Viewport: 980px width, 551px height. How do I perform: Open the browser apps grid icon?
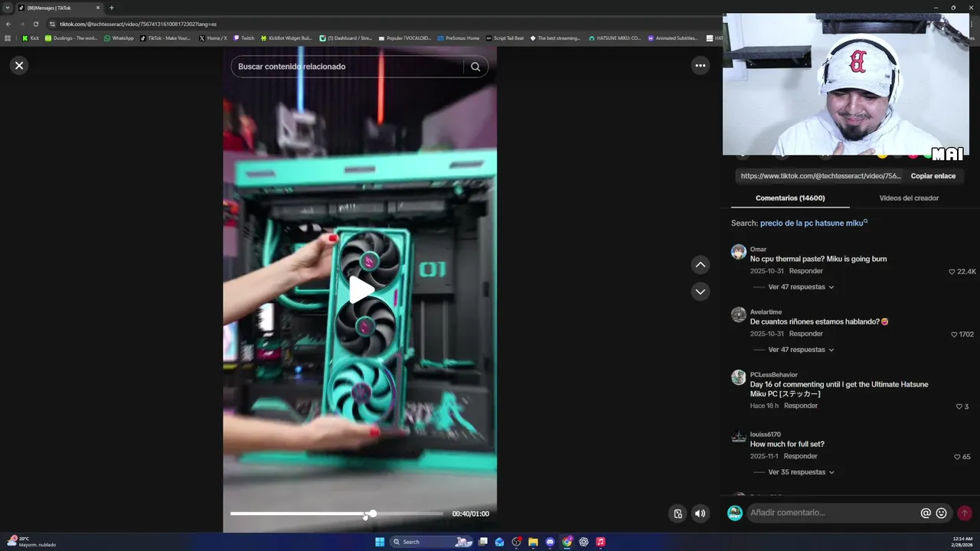(x=8, y=38)
